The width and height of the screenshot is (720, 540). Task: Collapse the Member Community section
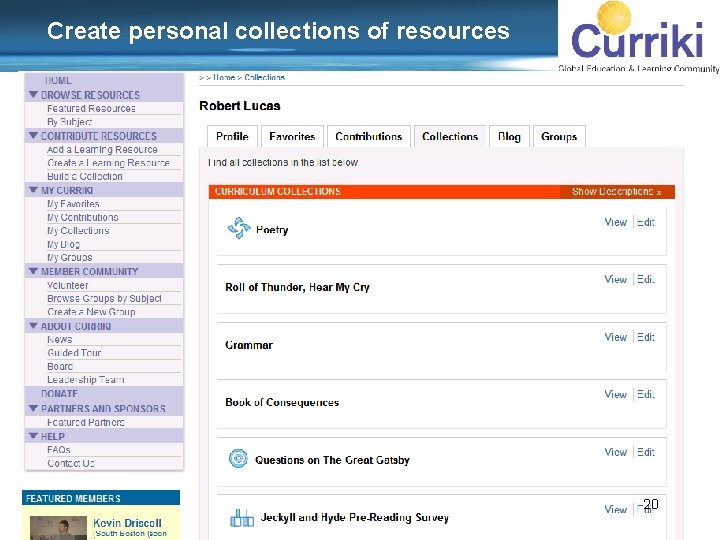pyautogui.click(x=33, y=271)
